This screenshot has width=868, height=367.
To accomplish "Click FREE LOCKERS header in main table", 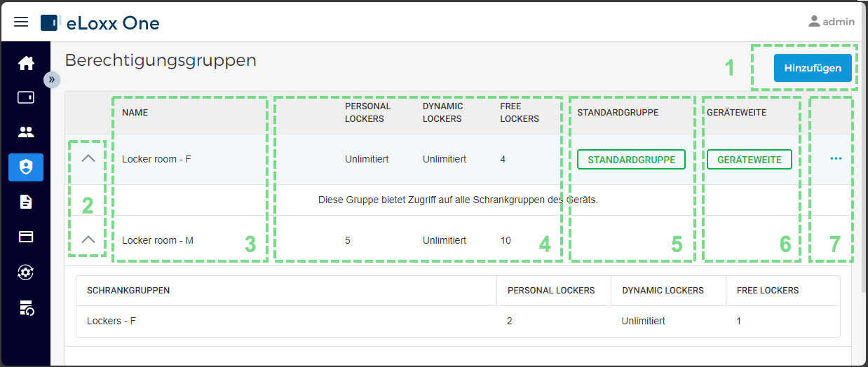I will 520,113.
